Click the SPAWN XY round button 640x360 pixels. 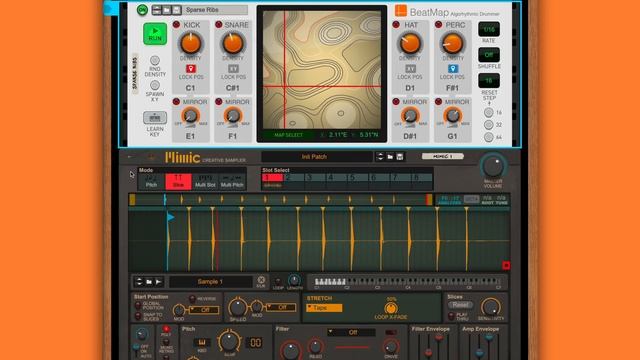155,85
